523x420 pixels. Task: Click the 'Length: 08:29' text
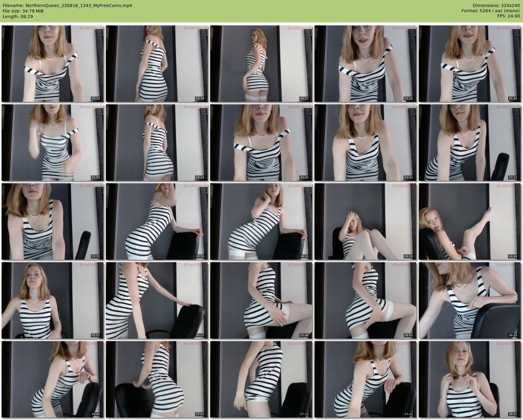point(18,17)
